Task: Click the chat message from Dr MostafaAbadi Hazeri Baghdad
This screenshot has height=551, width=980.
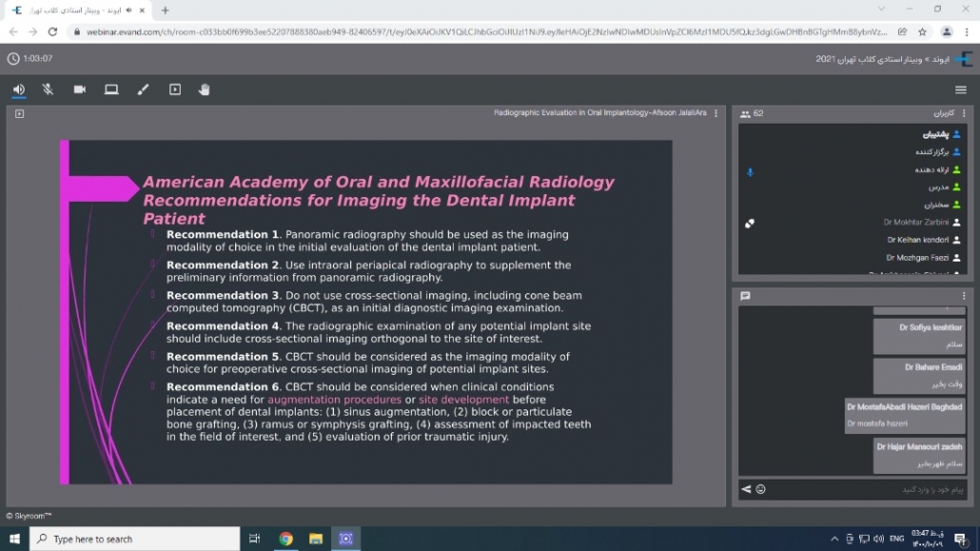Action: click(x=905, y=415)
